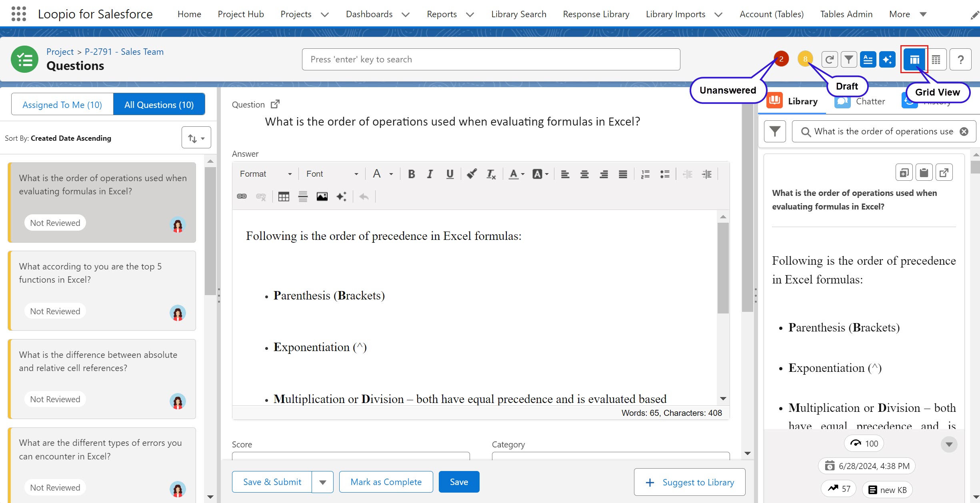Open Project Hub nav item
Screen dimensions: 980x503
coord(241,14)
